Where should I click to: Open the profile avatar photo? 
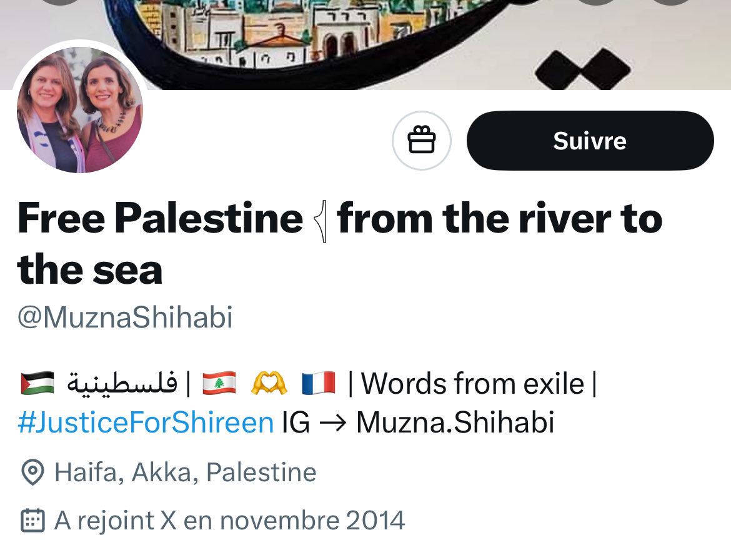[x=80, y=110]
